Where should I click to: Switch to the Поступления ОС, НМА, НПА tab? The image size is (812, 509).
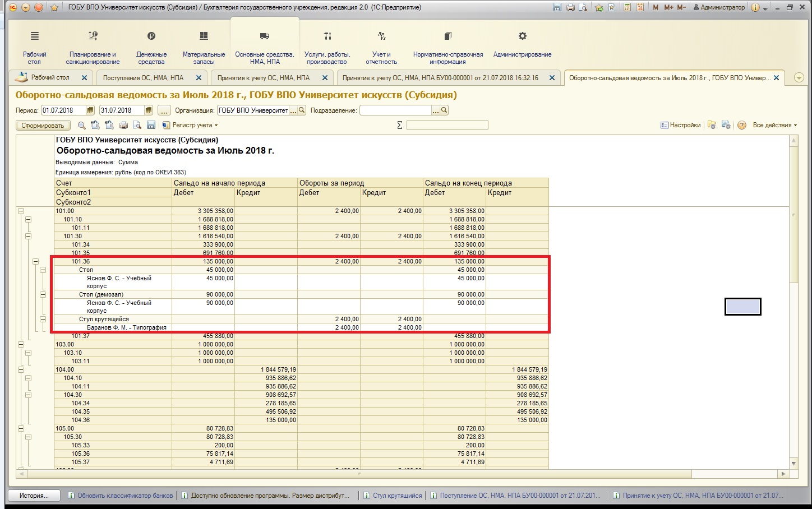144,78
